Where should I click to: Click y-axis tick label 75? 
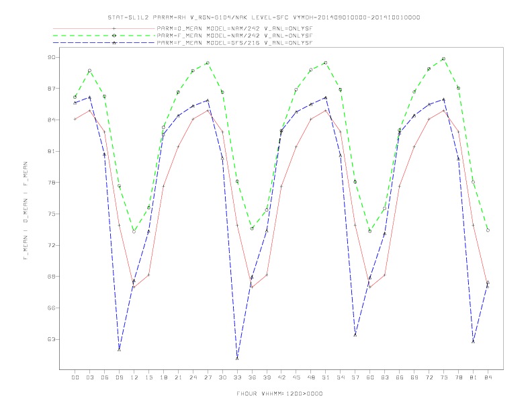[51, 214]
